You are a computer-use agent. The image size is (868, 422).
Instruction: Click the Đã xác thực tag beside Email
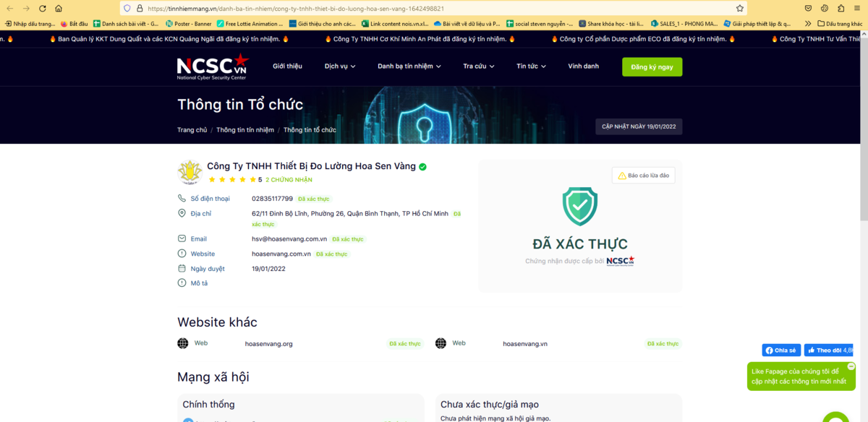(x=348, y=238)
